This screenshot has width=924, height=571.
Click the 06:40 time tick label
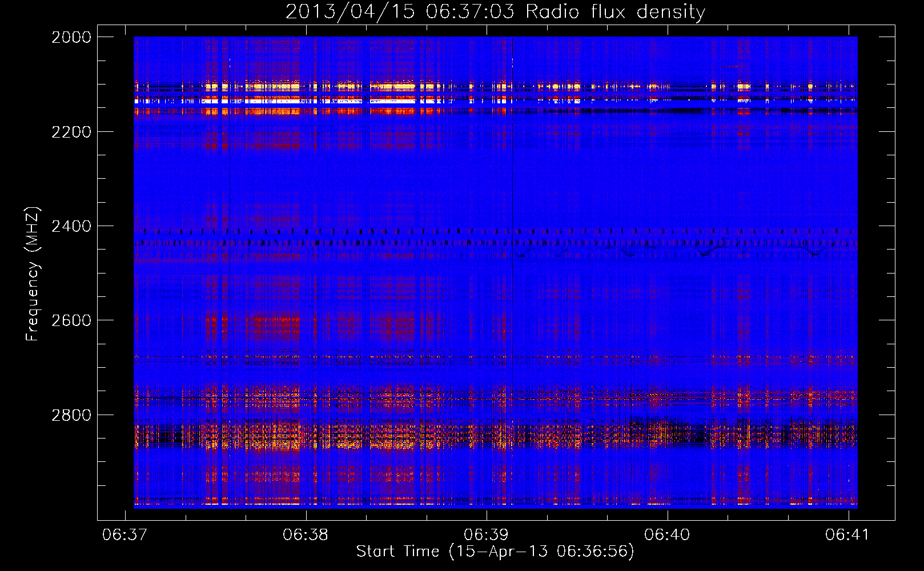(667, 535)
